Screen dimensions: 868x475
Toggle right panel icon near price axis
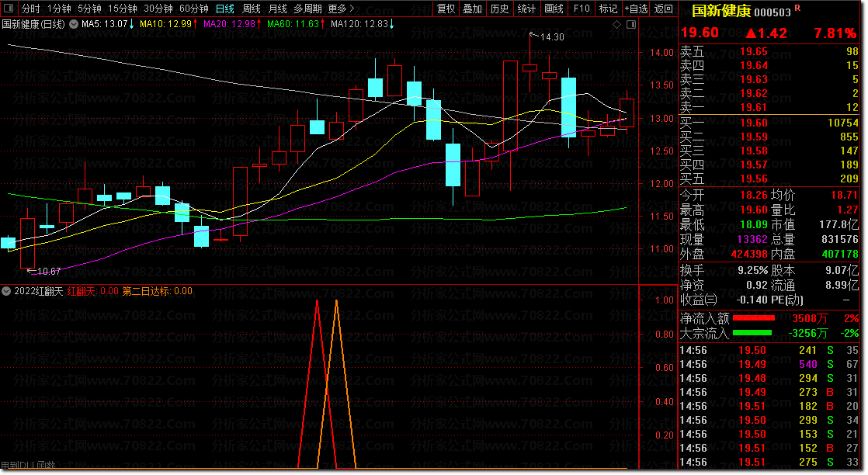click(x=631, y=24)
